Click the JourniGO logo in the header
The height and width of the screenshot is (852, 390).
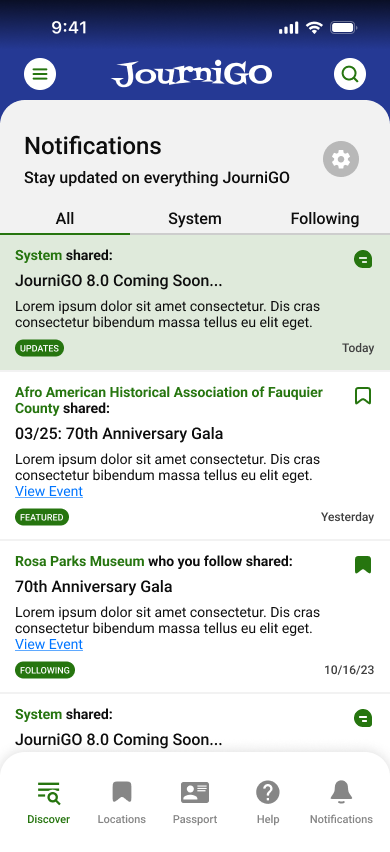192,74
